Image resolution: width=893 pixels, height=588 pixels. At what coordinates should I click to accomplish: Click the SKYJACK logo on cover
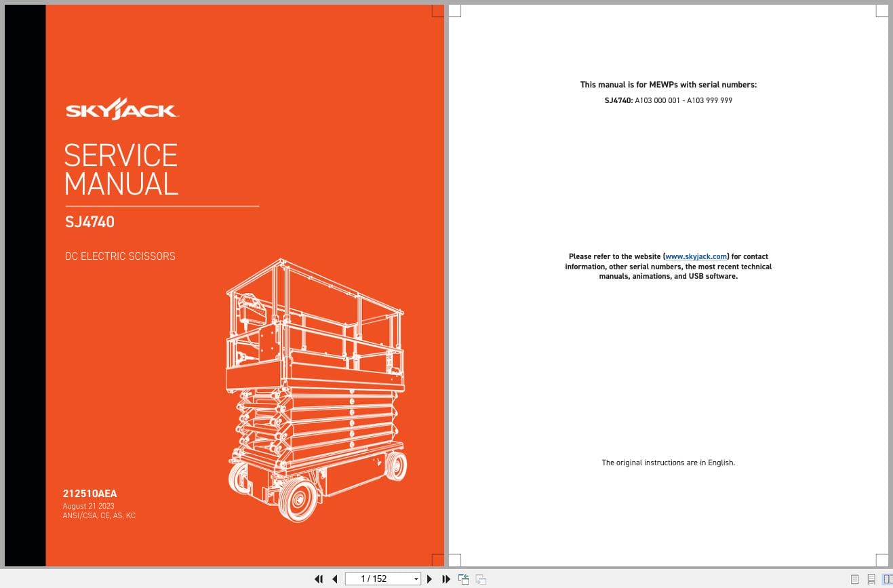click(122, 110)
